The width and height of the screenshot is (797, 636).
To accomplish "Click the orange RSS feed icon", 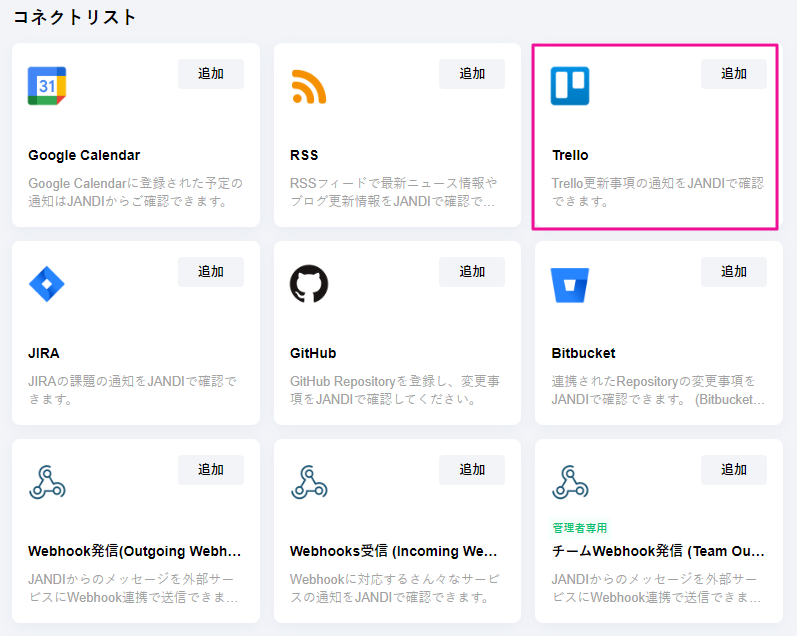I will pyautogui.click(x=309, y=86).
